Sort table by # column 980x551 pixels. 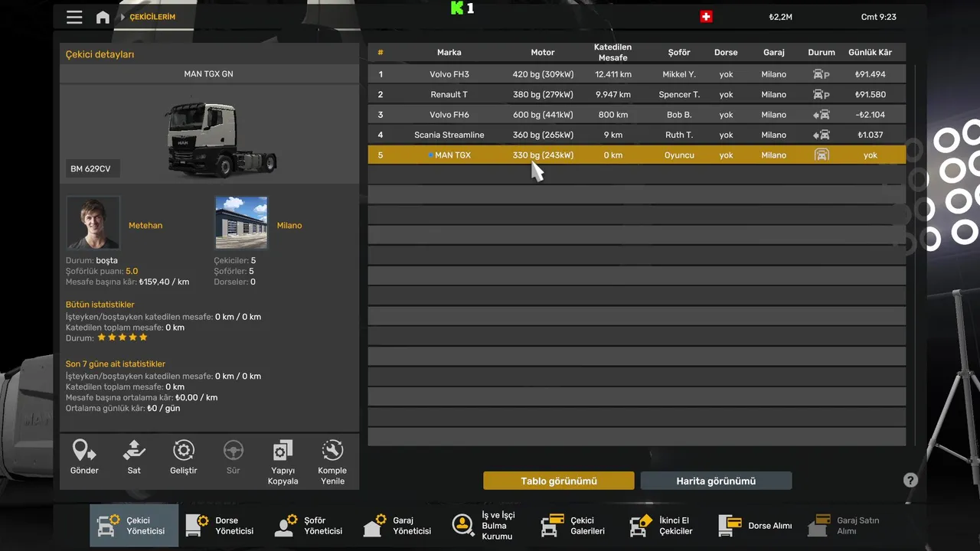[381, 52]
